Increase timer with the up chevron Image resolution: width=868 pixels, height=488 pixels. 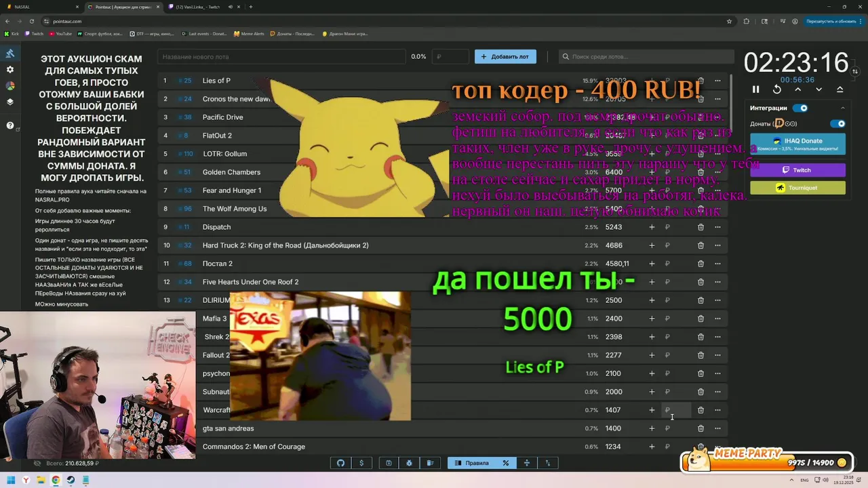point(798,89)
